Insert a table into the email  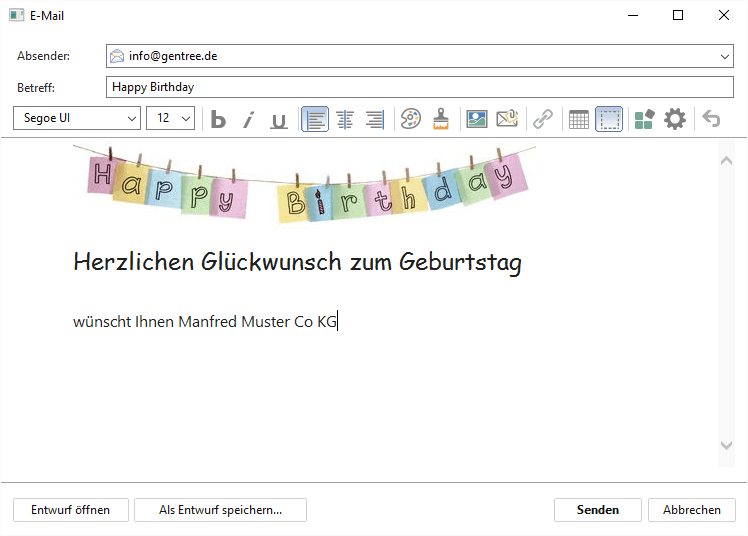click(579, 120)
